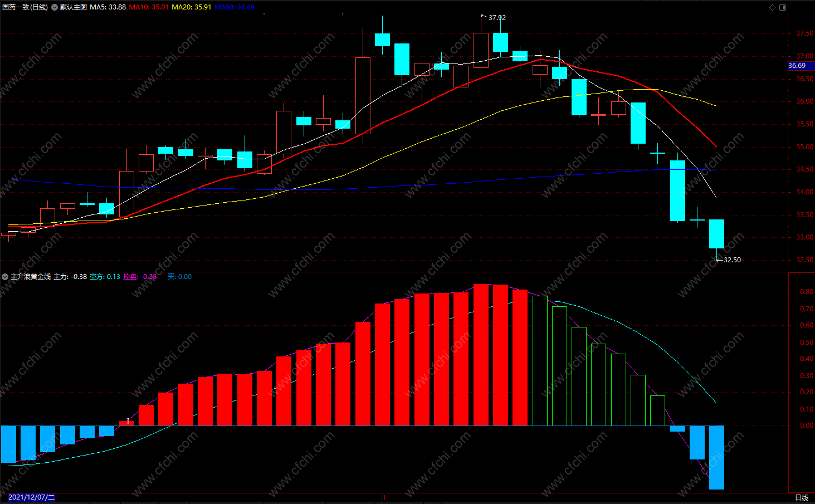Click the MA5: 33.88 legend value

(x=108, y=7)
